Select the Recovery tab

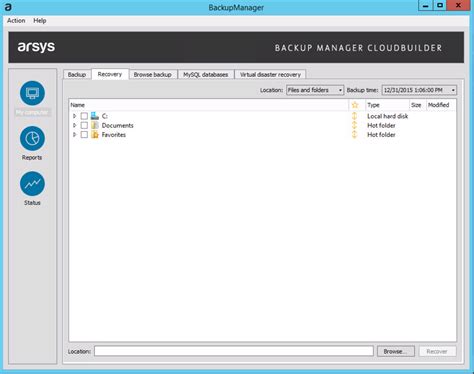(110, 74)
